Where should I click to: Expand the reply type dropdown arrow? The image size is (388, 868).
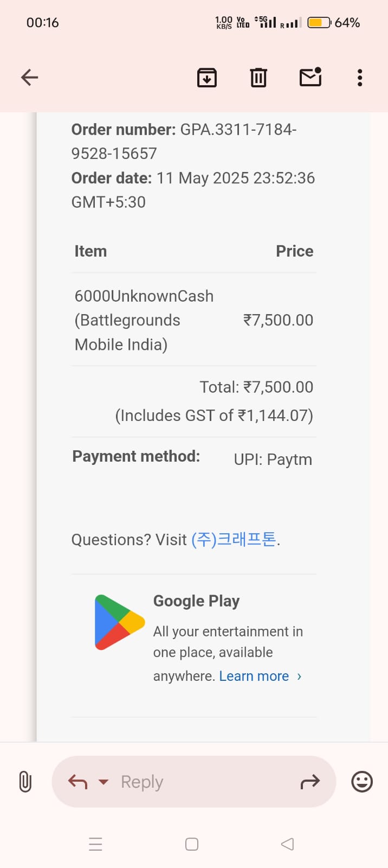(x=104, y=782)
